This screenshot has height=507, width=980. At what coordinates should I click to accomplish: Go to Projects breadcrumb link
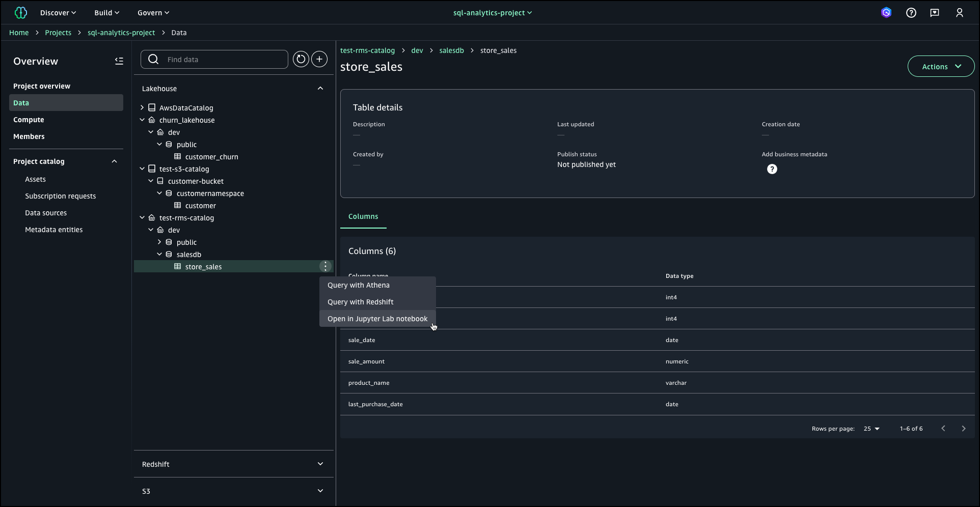coord(58,33)
